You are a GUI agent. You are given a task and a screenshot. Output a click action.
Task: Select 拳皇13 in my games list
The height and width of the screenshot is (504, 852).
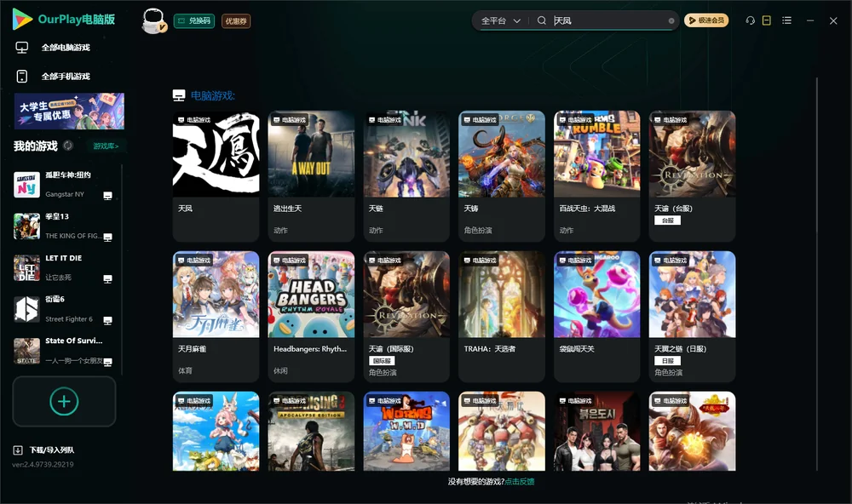coord(64,226)
